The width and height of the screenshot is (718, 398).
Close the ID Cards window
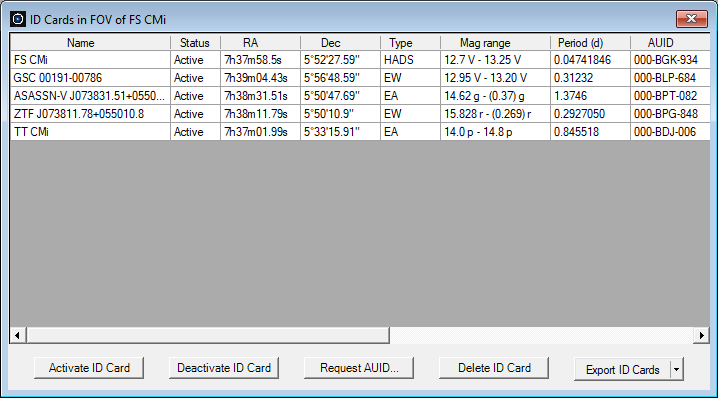691,19
